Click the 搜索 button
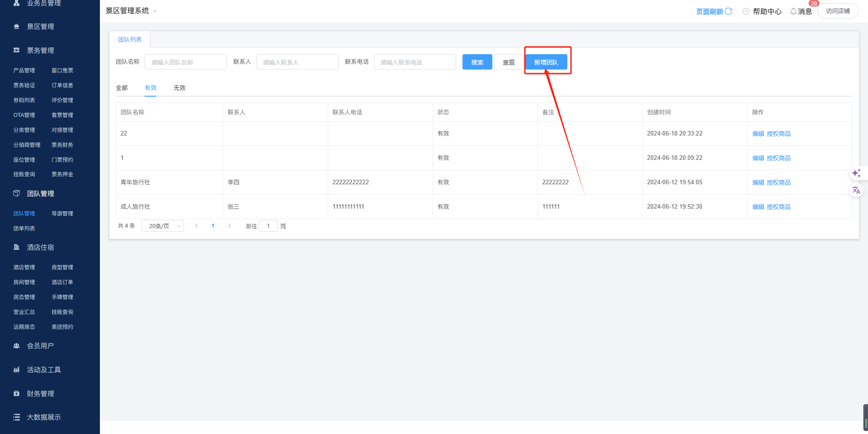868x434 pixels. point(477,62)
